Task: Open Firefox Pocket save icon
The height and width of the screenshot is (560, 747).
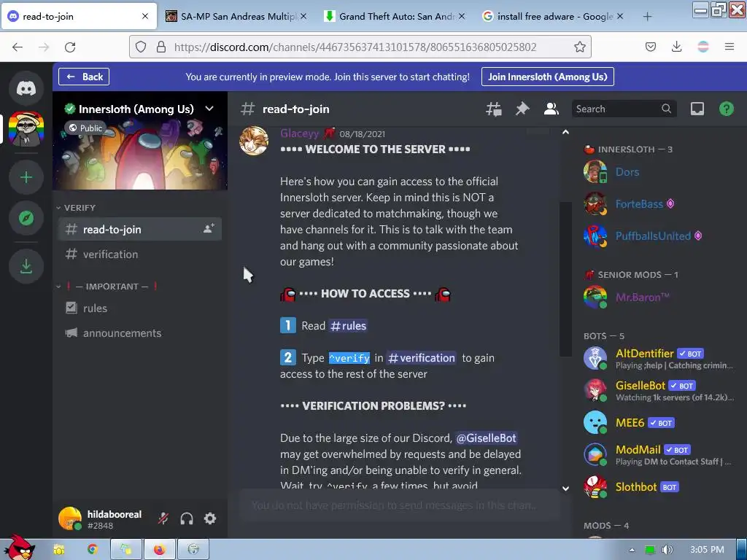Action: coord(651,47)
